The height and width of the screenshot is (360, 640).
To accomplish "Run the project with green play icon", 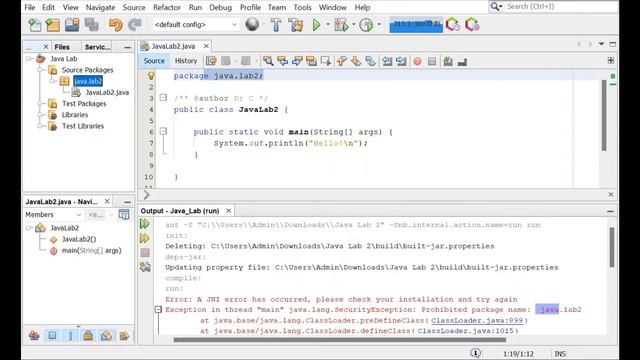I will coord(316,25).
